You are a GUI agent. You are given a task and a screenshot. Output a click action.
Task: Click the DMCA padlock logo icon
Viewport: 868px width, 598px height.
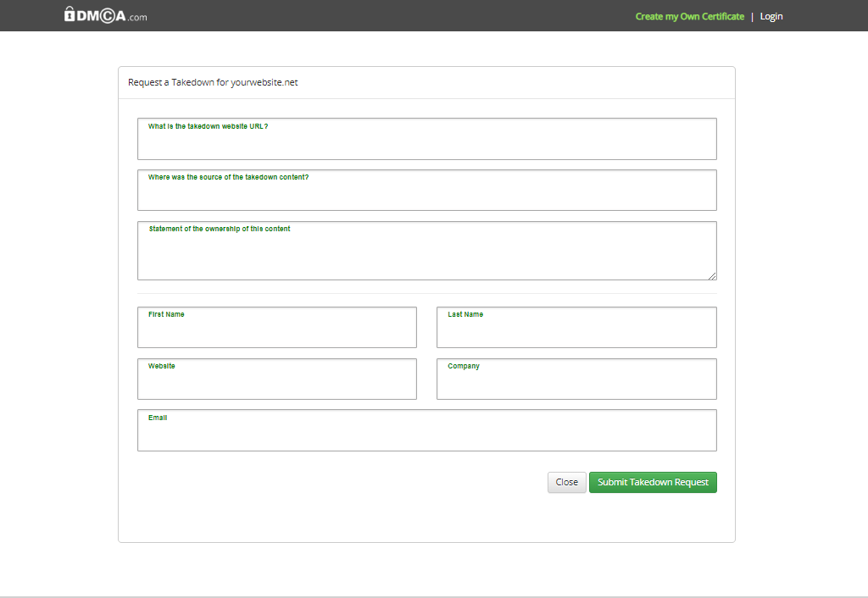pyautogui.click(x=70, y=14)
